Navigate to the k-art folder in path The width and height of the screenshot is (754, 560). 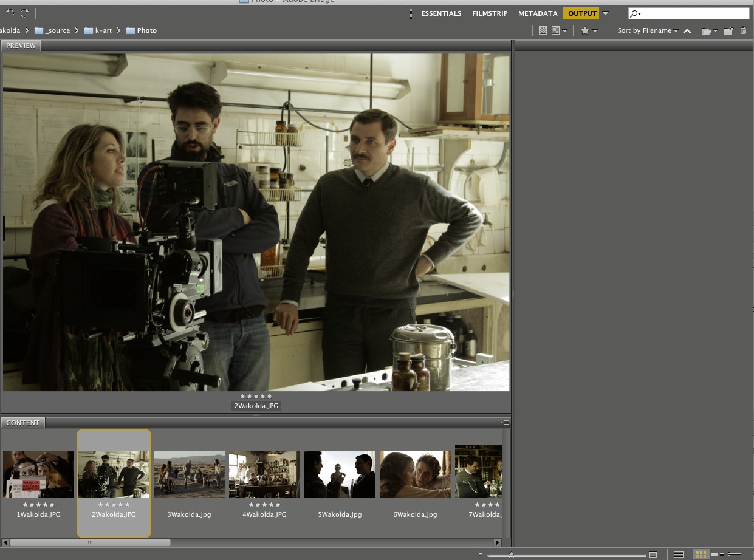103,30
